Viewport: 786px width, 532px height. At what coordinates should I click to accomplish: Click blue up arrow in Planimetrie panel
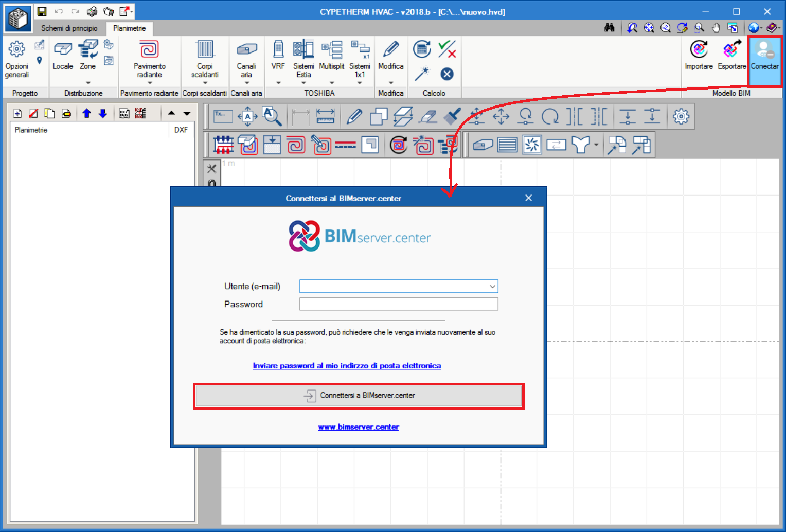pyautogui.click(x=86, y=113)
